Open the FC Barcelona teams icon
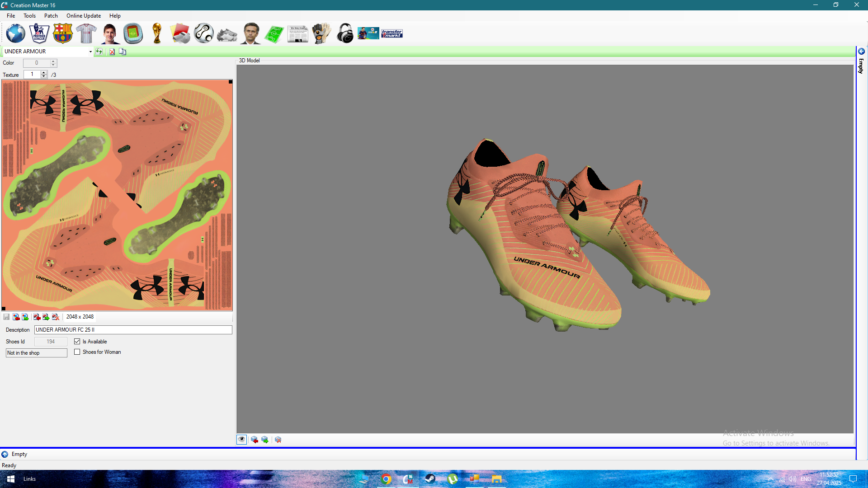The height and width of the screenshot is (488, 868). pos(62,33)
